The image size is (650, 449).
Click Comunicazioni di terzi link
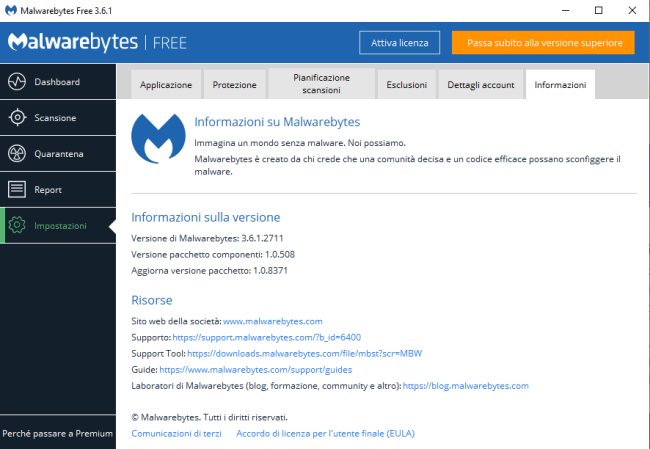click(176, 433)
